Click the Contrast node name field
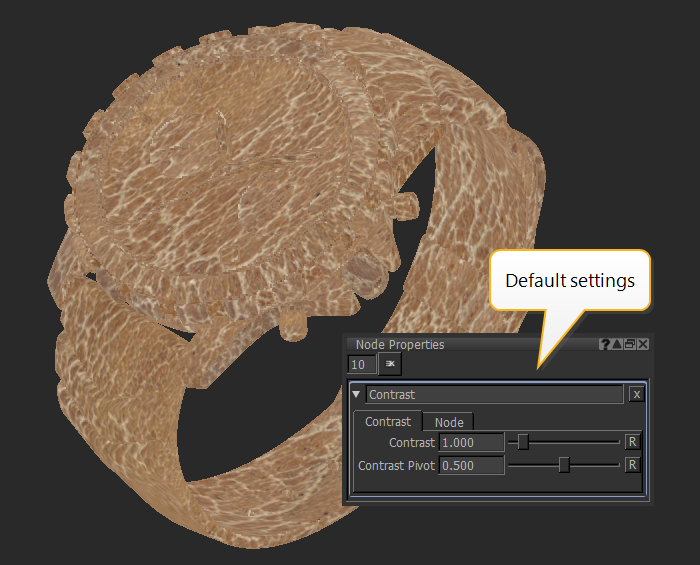700x565 pixels. (494, 395)
